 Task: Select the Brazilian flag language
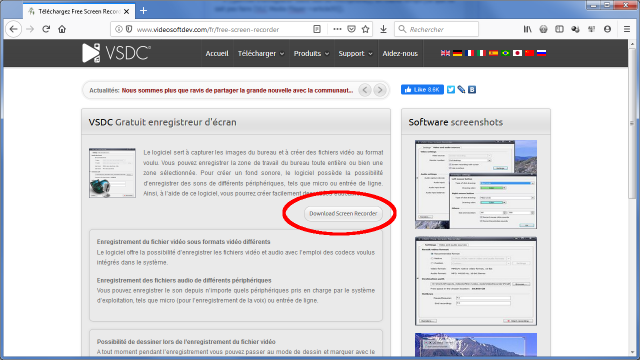(505, 53)
